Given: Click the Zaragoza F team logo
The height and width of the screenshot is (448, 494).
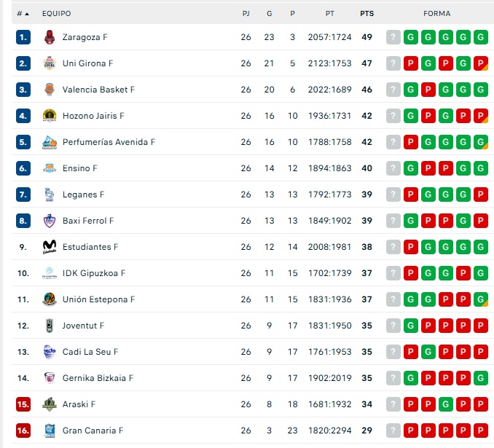Looking at the screenshot, I should (x=49, y=37).
